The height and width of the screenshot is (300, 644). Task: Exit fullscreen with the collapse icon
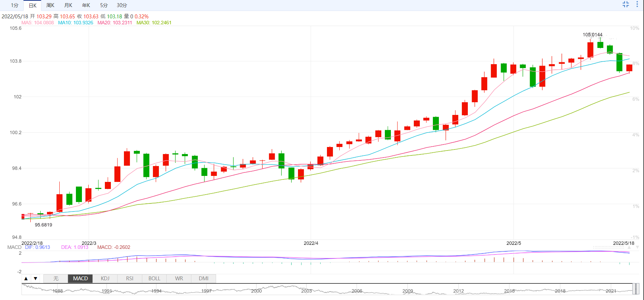tap(626, 4)
